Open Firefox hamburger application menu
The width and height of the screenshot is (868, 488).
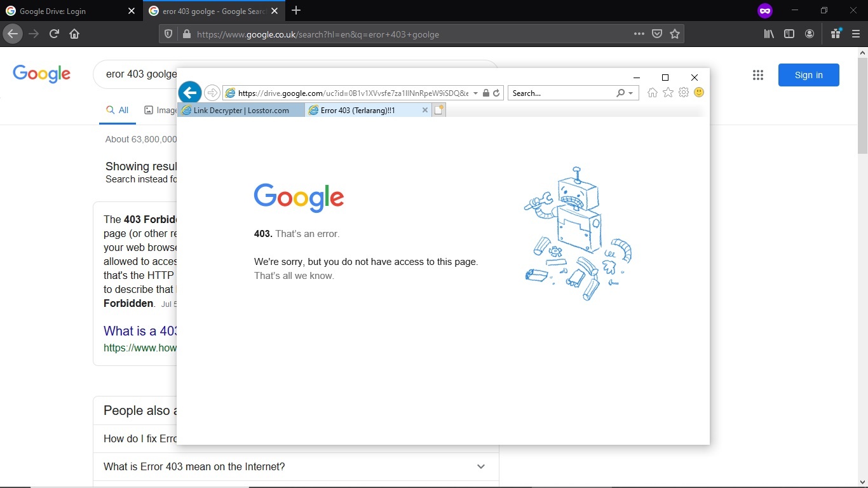pos(856,34)
